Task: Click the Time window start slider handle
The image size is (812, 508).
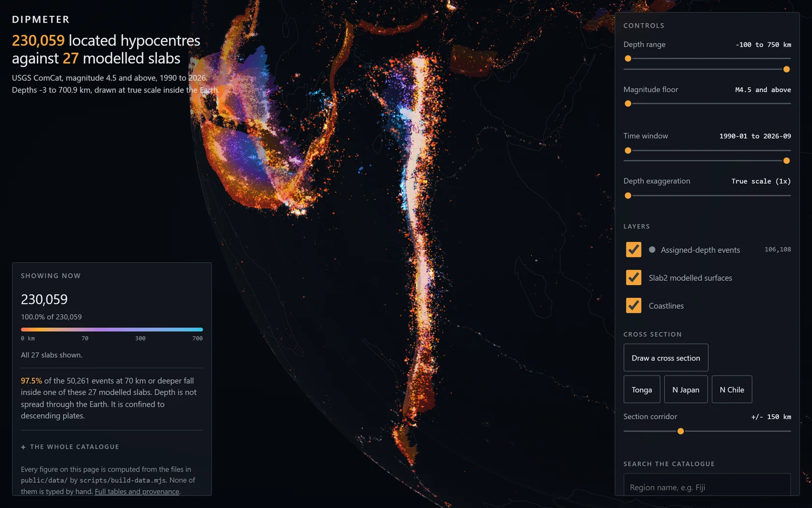Action: coord(628,150)
